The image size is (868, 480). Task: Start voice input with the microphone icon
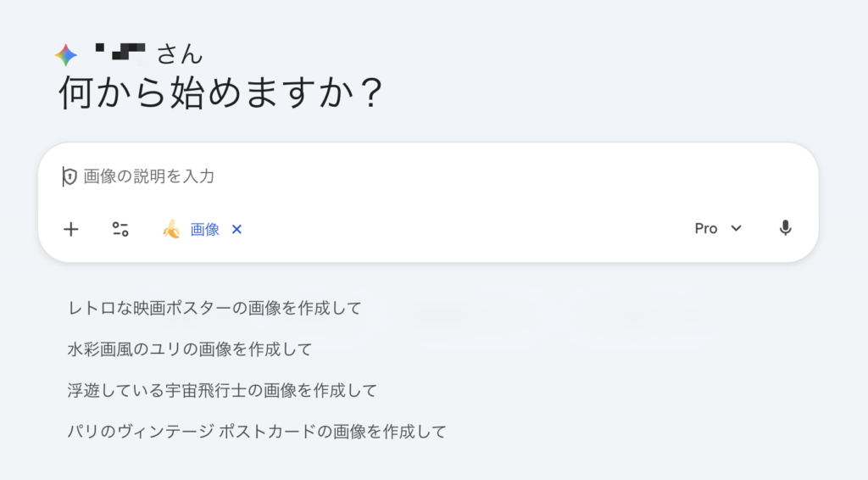tap(786, 228)
